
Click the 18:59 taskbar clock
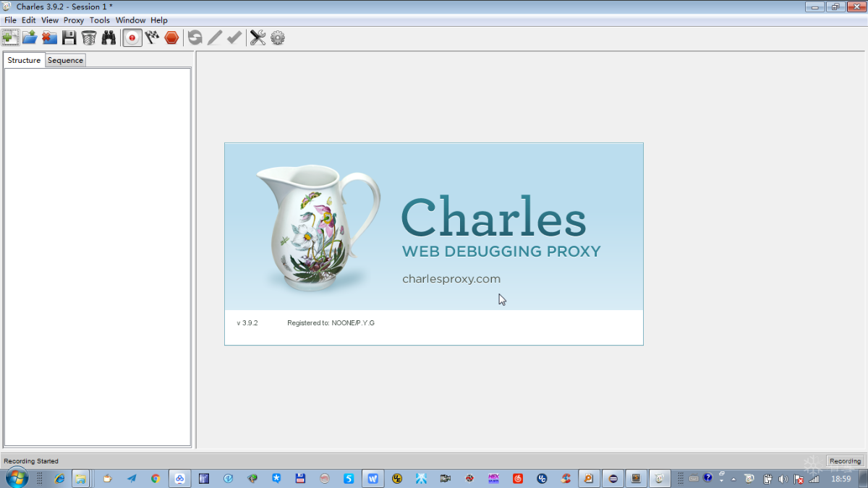(x=841, y=479)
